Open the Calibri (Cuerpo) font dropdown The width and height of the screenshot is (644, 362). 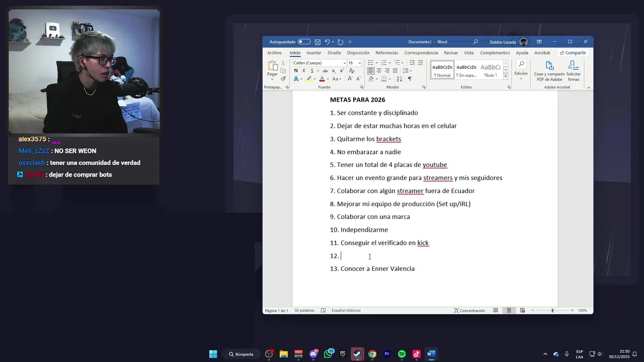click(x=345, y=63)
